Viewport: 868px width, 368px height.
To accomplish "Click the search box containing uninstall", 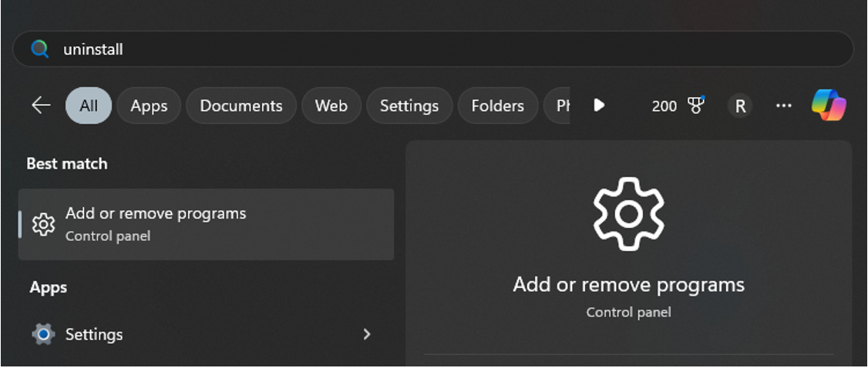I will [x=432, y=49].
